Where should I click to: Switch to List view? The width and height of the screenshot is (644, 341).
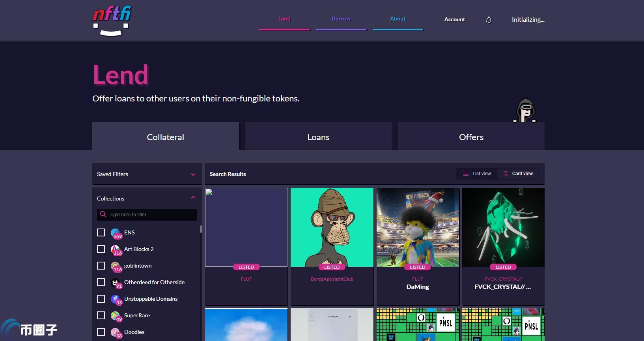(477, 174)
